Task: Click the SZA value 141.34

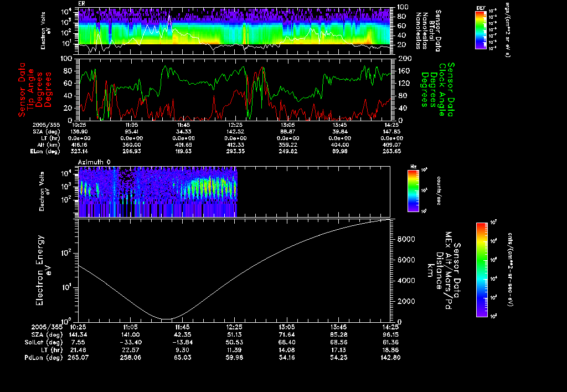Action: point(78,335)
